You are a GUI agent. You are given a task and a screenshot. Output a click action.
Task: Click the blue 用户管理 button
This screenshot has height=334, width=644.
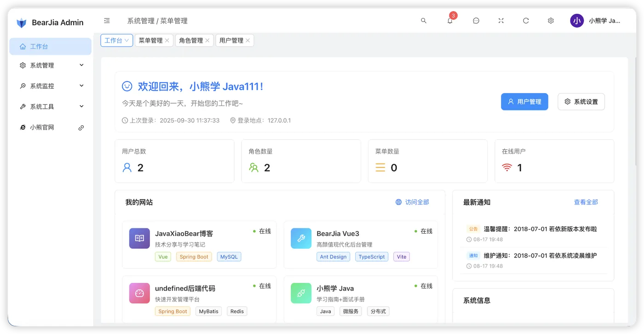pyautogui.click(x=524, y=101)
